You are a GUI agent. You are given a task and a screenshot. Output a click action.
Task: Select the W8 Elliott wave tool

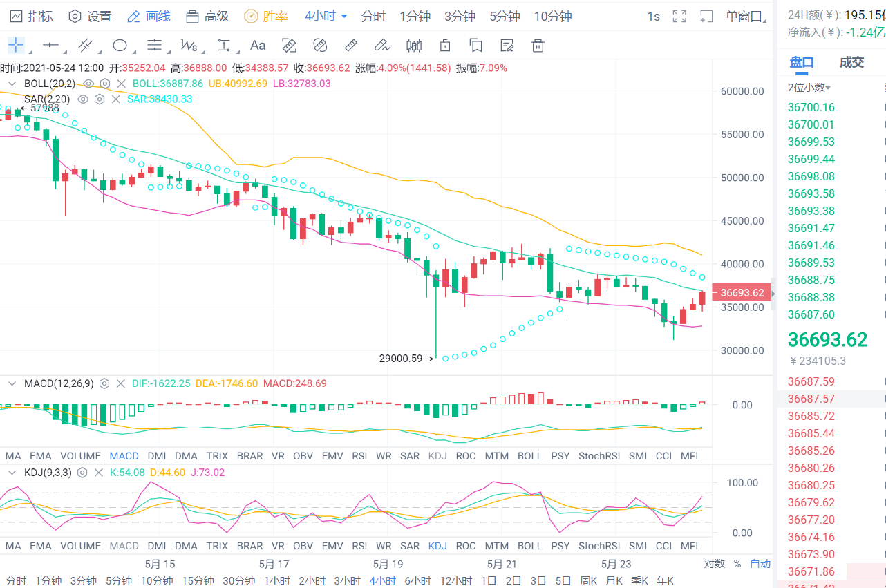[x=188, y=45]
